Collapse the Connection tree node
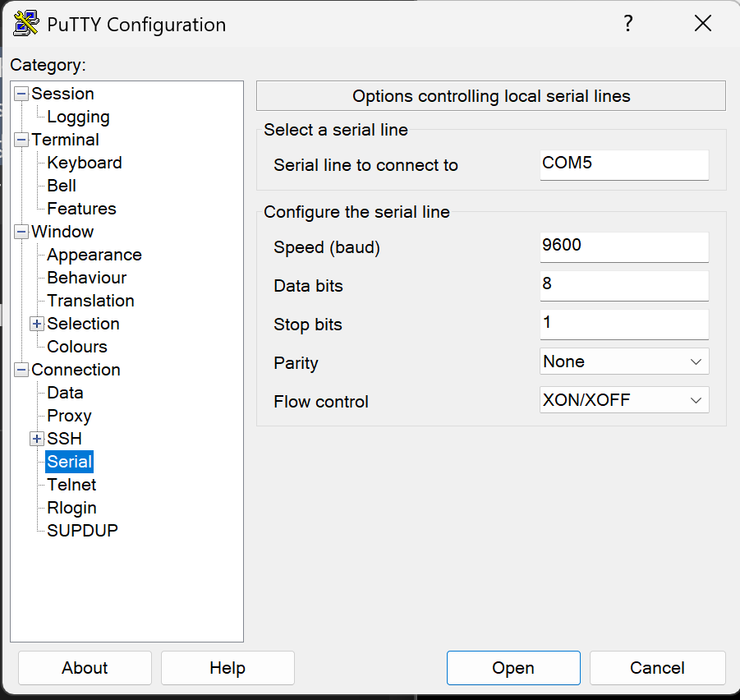 click(x=21, y=370)
